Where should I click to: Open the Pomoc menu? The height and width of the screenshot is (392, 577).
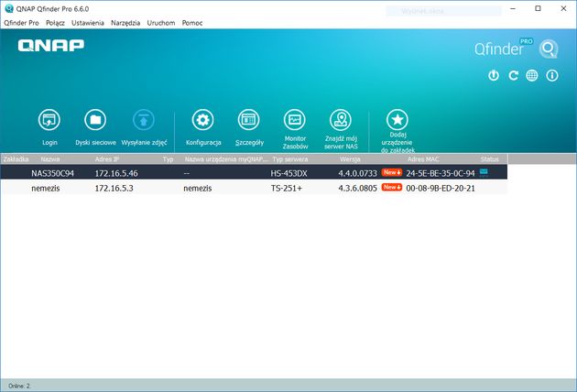(192, 23)
